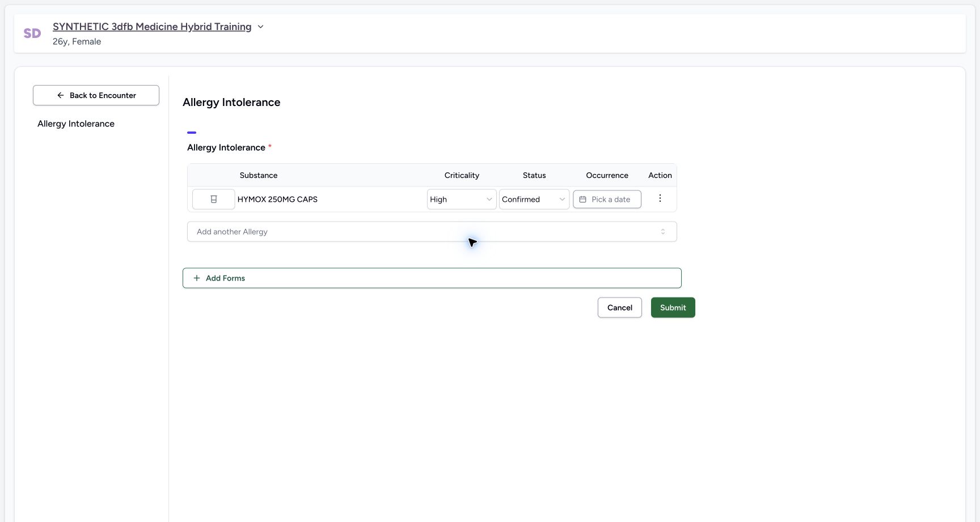This screenshot has height=522, width=980.
Task: Click the Substance column header
Action: [x=259, y=176]
